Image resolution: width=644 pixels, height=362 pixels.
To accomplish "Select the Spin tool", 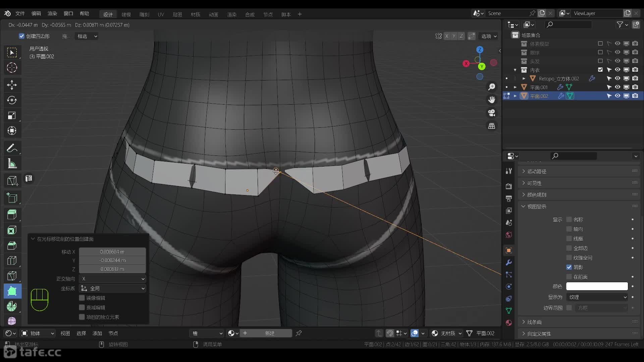I will pos(12,306).
